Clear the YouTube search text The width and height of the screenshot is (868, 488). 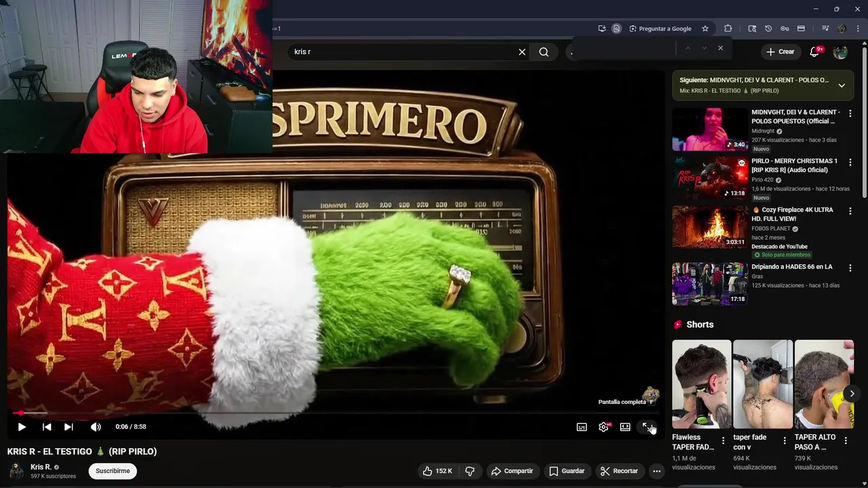coord(522,52)
